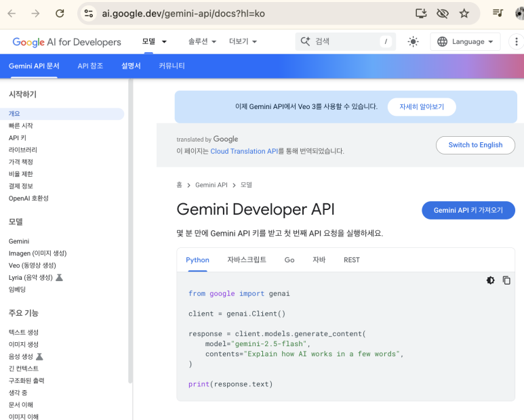The width and height of the screenshot is (524, 420).
Task: Click the browser forward arrow
Action: click(35, 14)
